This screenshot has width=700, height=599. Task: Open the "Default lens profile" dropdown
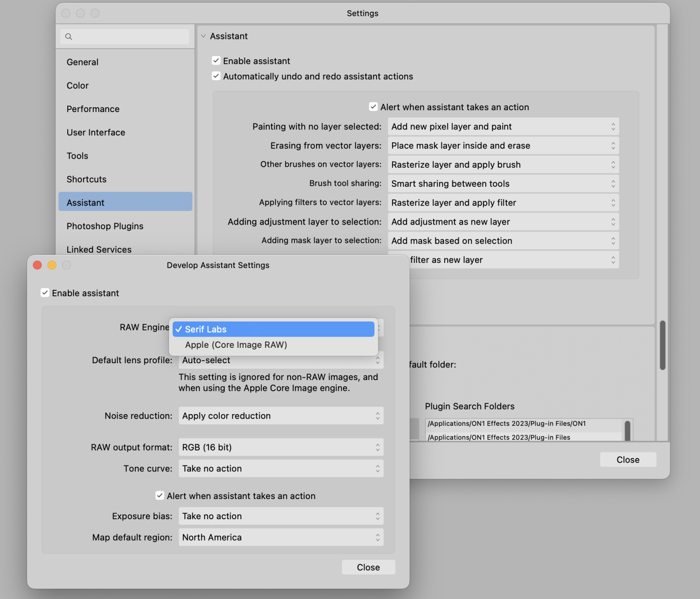tap(280, 360)
